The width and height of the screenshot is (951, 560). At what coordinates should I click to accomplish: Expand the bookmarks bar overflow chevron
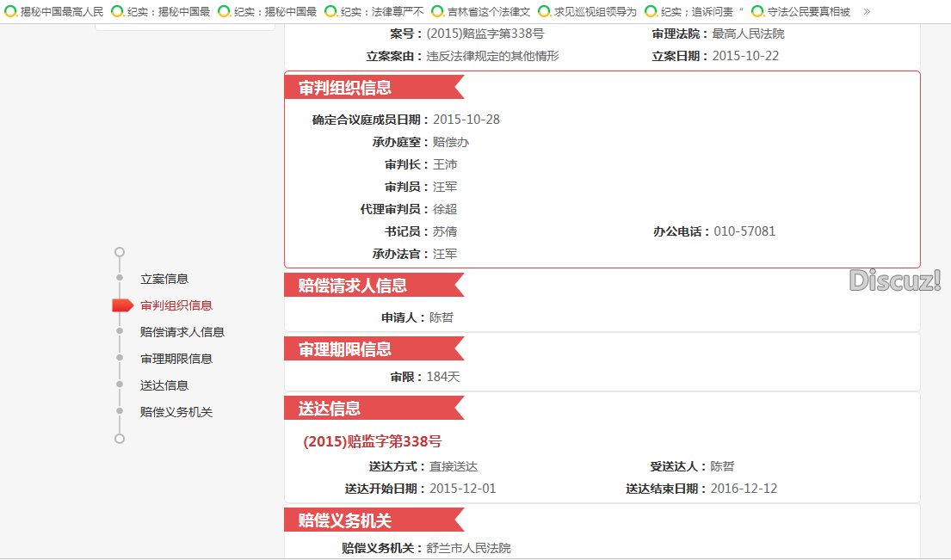(867, 11)
